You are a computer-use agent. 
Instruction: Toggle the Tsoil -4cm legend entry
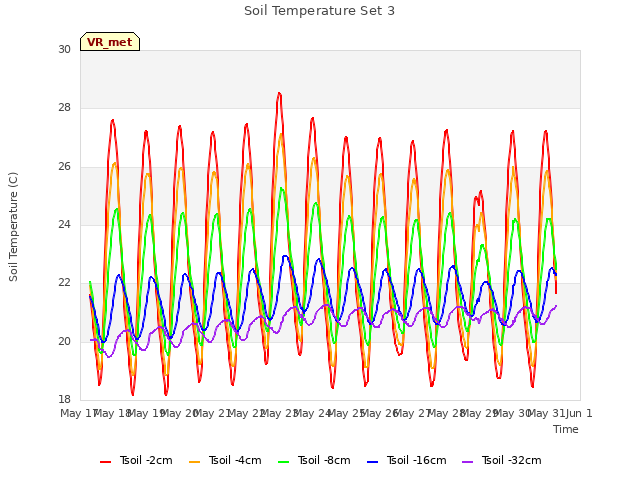click(x=225, y=460)
